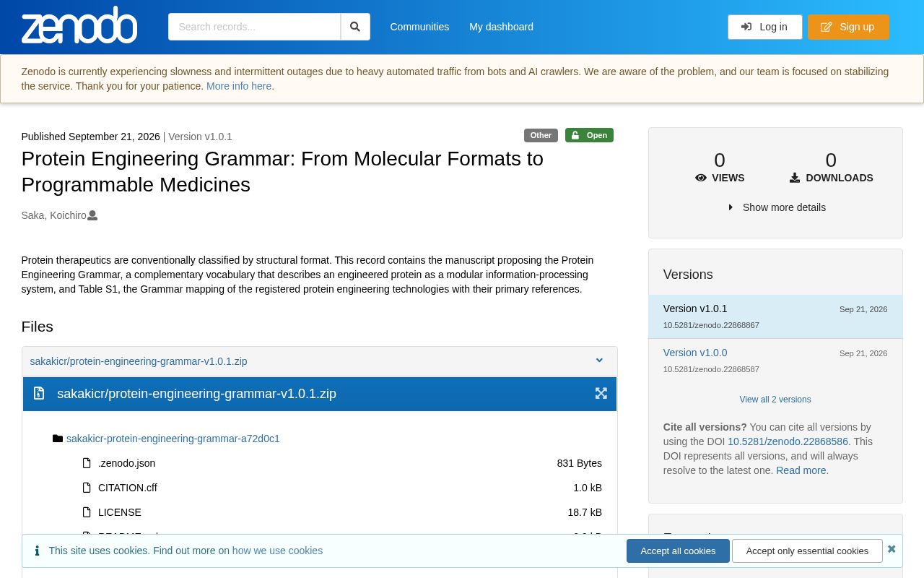The width and height of the screenshot is (924, 578).
Task: Select the .zenodo.json file row
Action: point(342,463)
